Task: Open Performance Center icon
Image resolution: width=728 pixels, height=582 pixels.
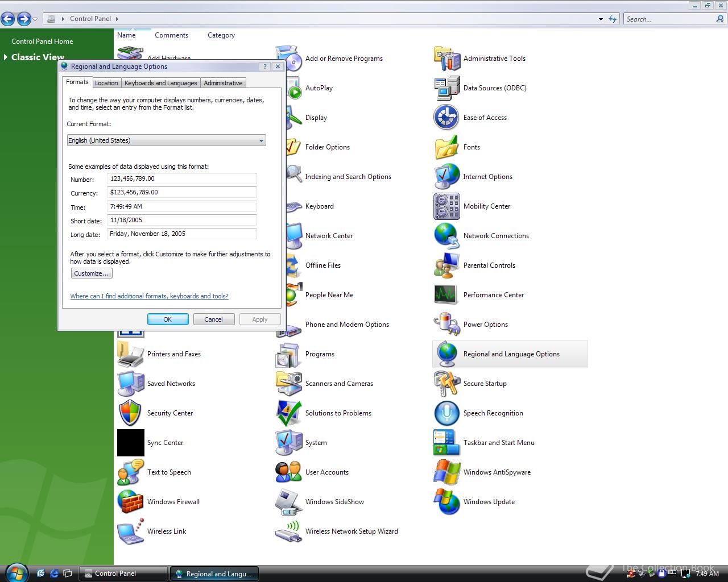Action: click(447, 295)
